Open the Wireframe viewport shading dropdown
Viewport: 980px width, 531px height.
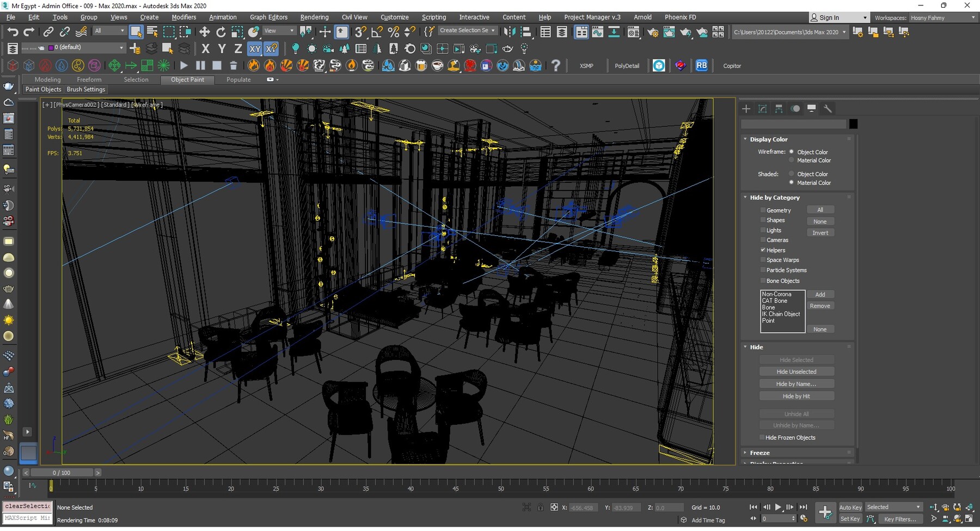click(146, 105)
